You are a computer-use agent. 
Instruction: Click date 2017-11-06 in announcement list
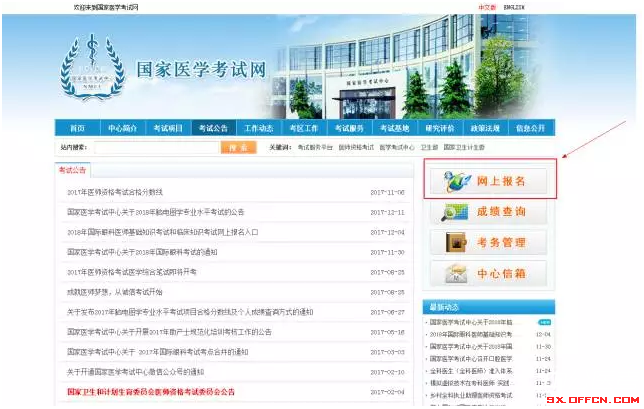387,193
